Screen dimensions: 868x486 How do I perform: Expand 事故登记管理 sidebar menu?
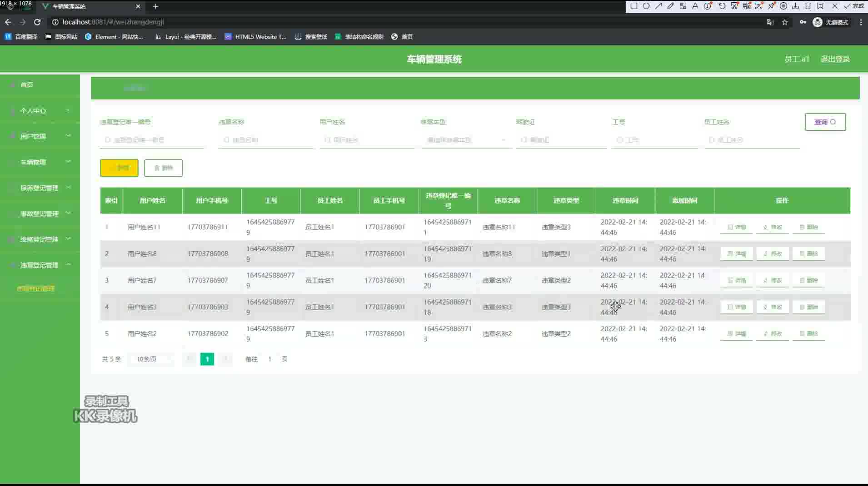40,213
